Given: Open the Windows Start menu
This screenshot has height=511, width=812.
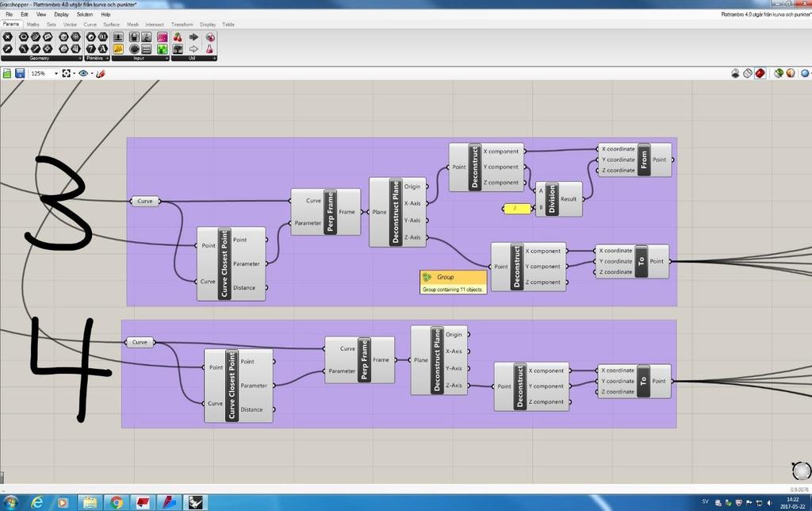Looking at the screenshot, I should point(10,502).
